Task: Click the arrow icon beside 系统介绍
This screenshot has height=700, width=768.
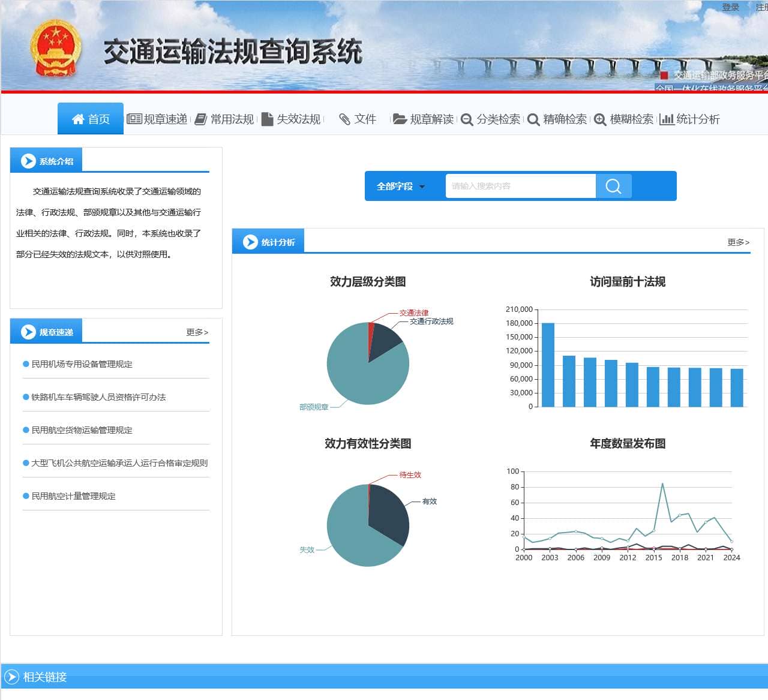Action: [x=28, y=161]
